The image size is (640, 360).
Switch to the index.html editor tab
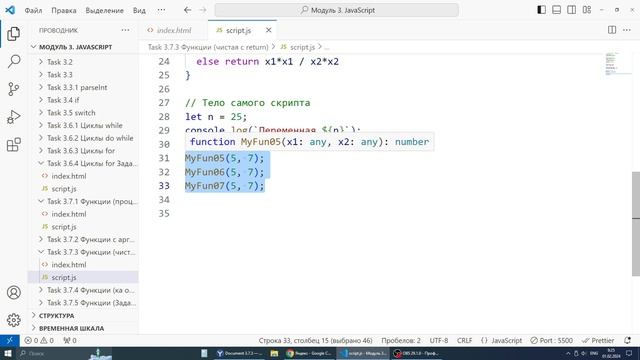173,30
